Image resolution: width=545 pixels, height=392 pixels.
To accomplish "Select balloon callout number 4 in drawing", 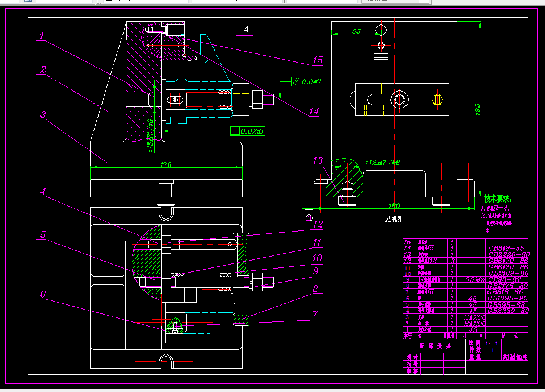I will [x=43, y=191].
